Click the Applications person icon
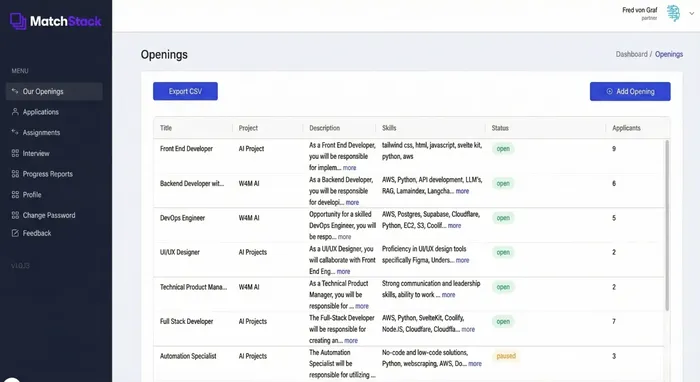This screenshot has width=700, height=382. (x=15, y=112)
